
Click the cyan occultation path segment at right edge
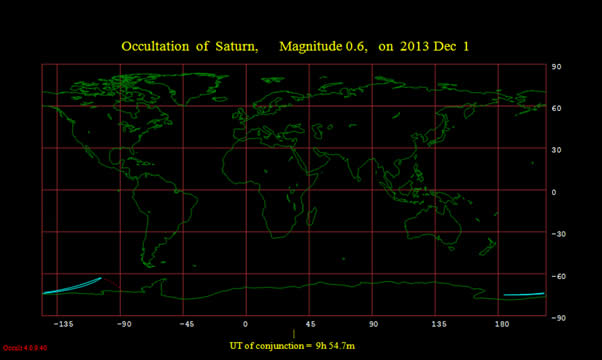[x=524, y=294]
